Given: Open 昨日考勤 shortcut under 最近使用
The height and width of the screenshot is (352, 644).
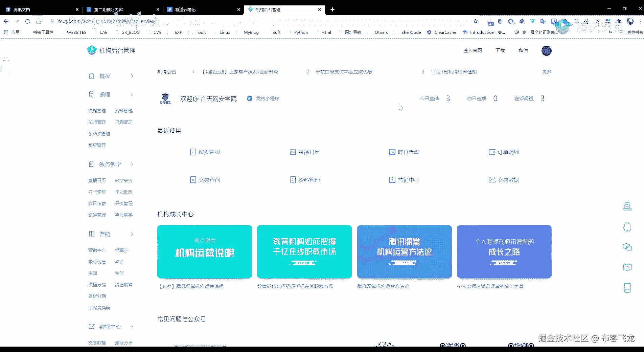Looking at the screenshot, I should click(405, 152).
